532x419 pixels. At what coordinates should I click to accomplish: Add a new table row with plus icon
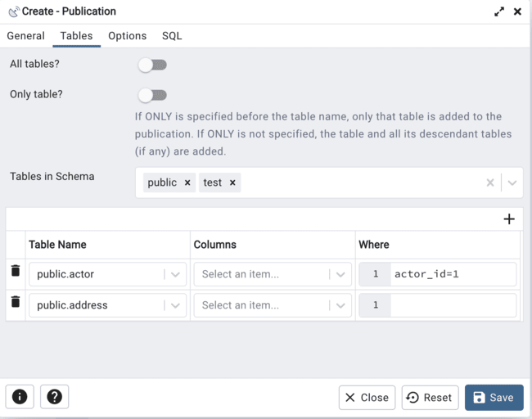point(508,219)
